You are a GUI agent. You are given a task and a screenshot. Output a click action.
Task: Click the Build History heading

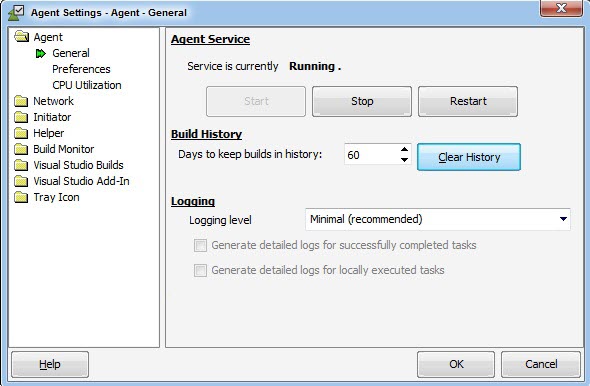(x=207, y=134)
